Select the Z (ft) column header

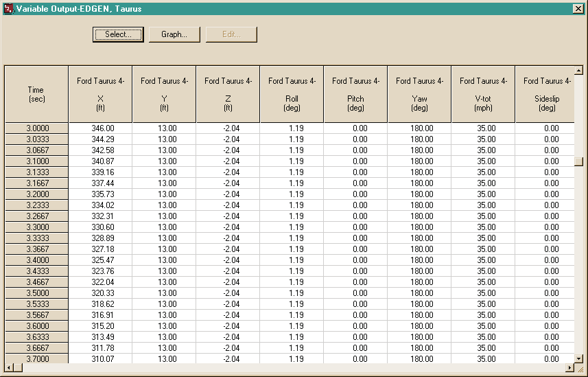[228, 94]
